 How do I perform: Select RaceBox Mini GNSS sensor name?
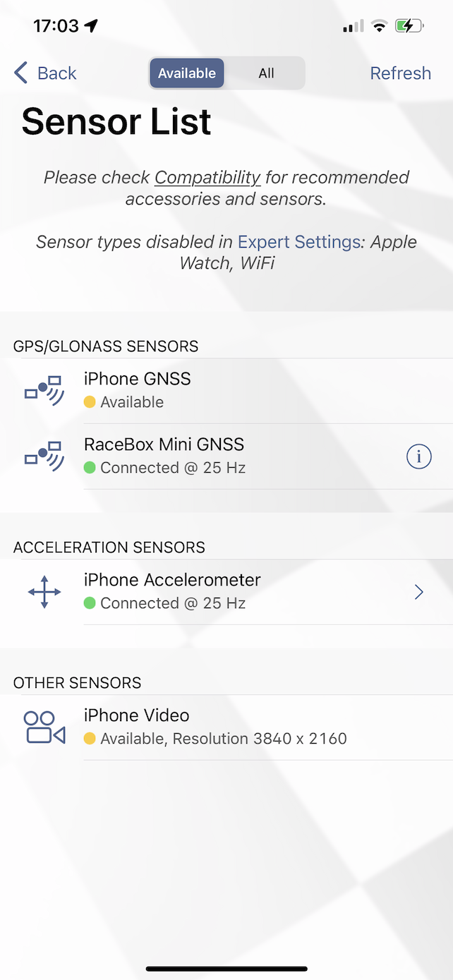(x=164, y=444)
